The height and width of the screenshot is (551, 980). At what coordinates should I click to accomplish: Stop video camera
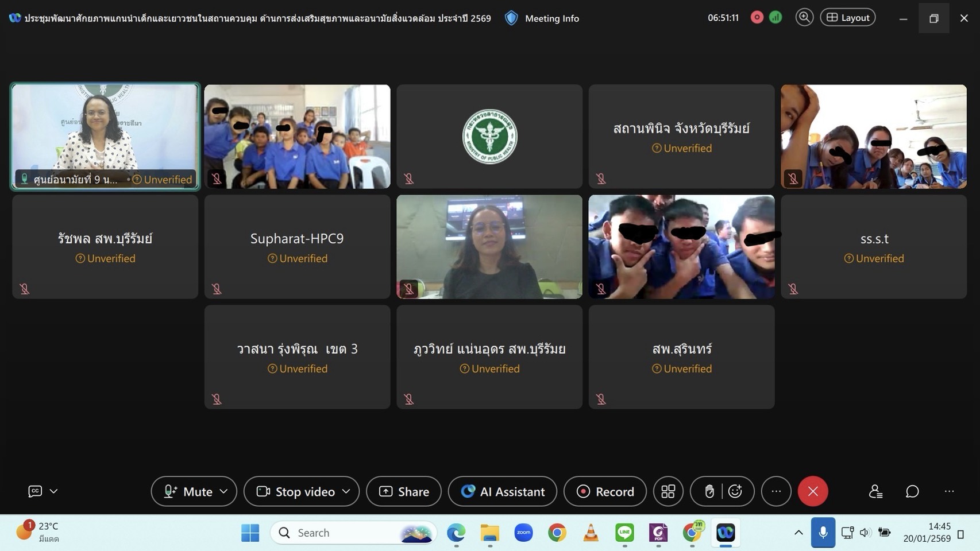coord(295,491)
